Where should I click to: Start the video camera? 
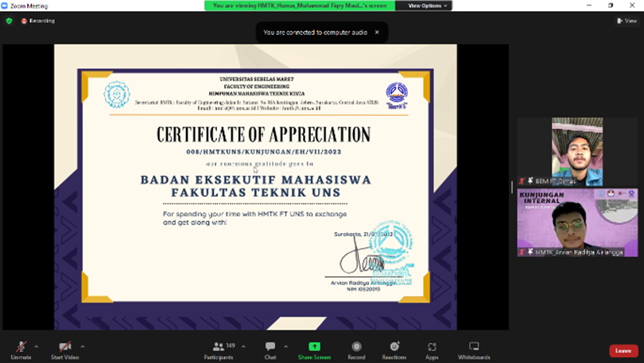pos(65,351)
